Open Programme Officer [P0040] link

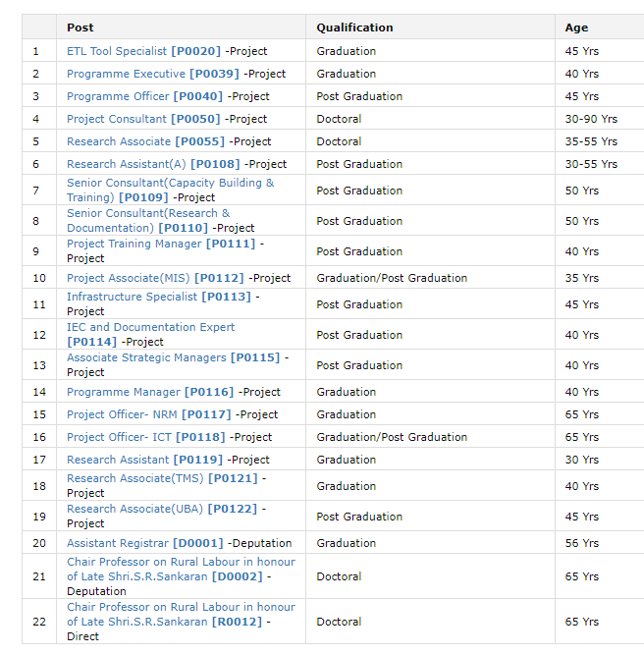(x=145, y=96)
